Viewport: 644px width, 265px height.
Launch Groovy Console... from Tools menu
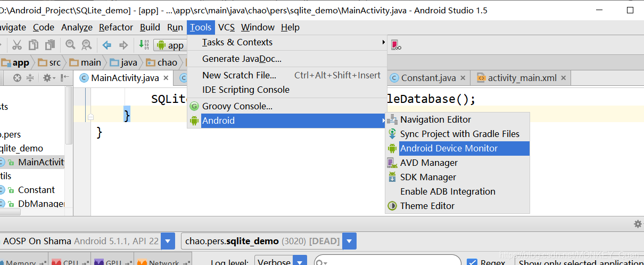tap(287, 106)
